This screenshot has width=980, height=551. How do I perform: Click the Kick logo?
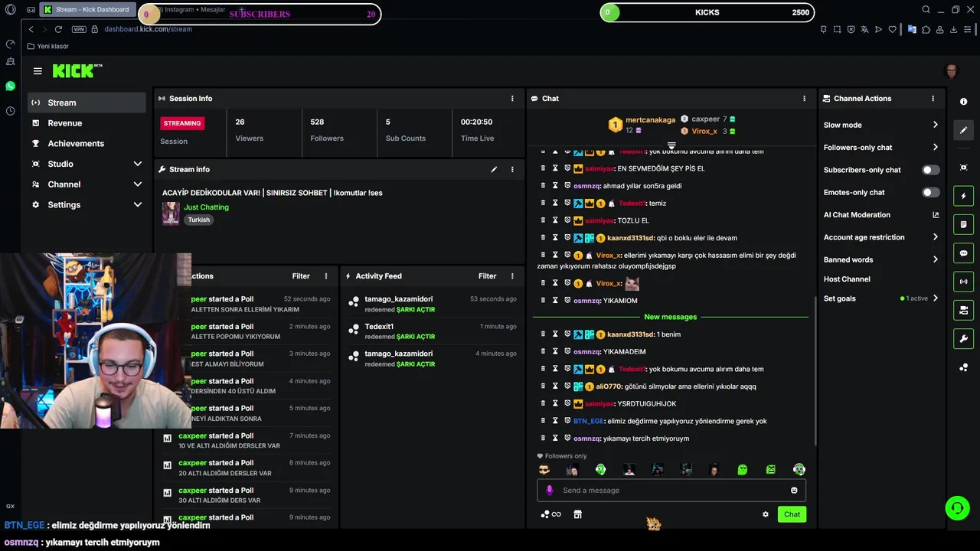tap(77, 70)
